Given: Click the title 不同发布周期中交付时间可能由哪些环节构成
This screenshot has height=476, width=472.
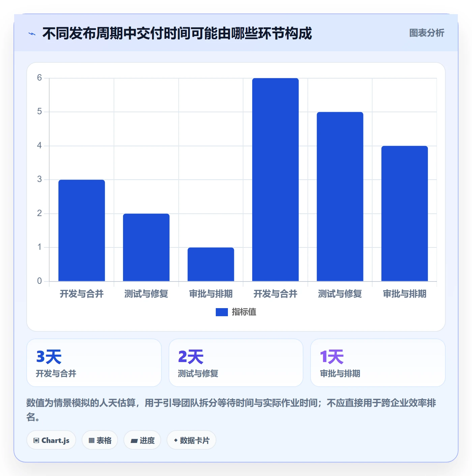Looking at the screenshot, I should point(177,33).
